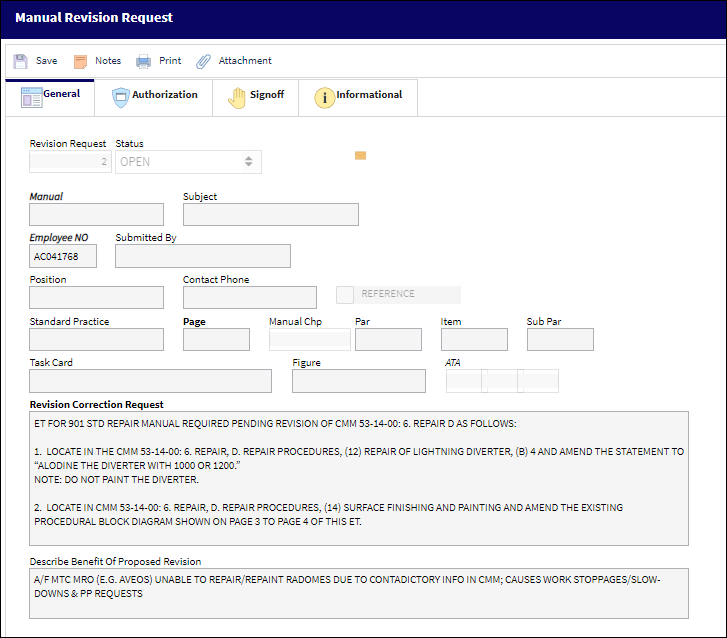Click the Page input field
The image size is (727, 638).
click(217, 339)
